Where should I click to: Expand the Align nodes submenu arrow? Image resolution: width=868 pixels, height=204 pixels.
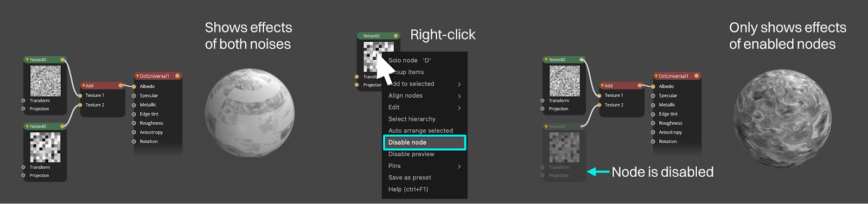click(x=459, y=96)
